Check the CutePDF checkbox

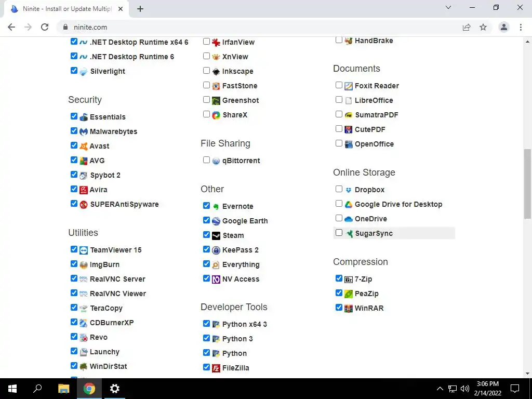click(x=339, y=129)
